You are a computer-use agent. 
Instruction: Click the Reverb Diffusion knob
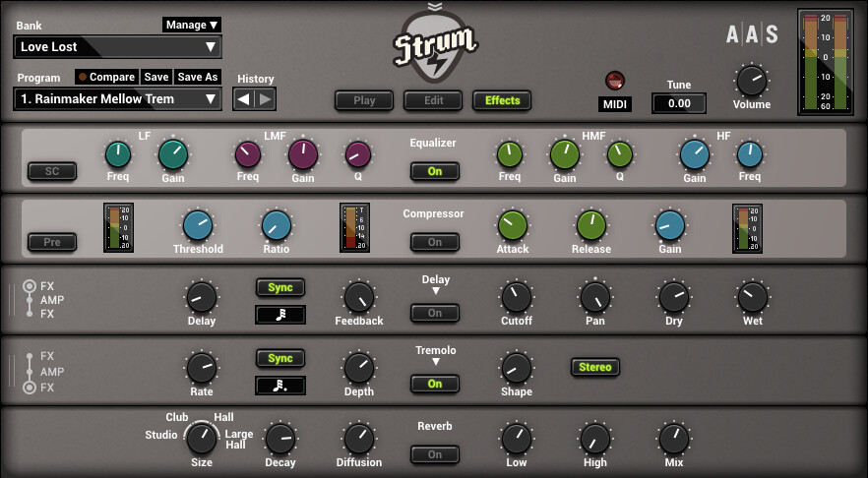pyautogui.click(x=358, y=439)
